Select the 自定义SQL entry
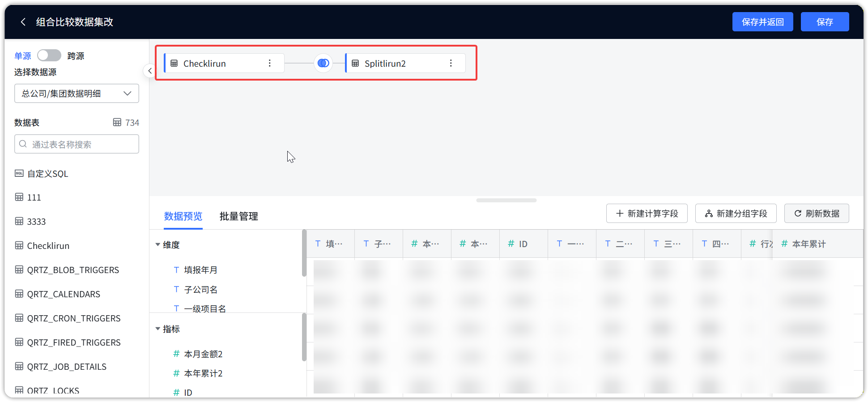This screenshot has height=402, width=868. tap(47, 174)
